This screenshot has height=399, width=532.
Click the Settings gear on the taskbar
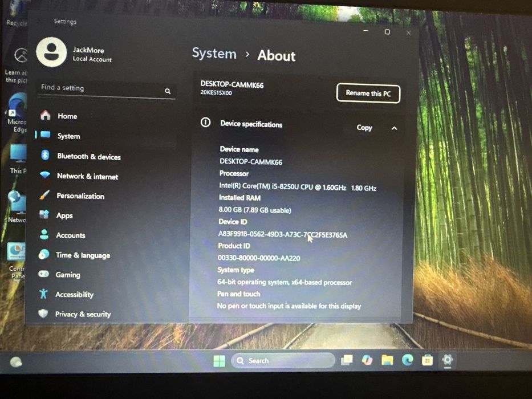(x=447, y=359)
